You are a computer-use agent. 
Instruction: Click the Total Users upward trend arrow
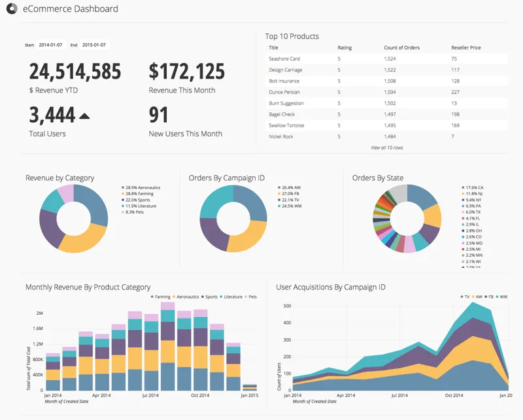(x=85, y=116)
